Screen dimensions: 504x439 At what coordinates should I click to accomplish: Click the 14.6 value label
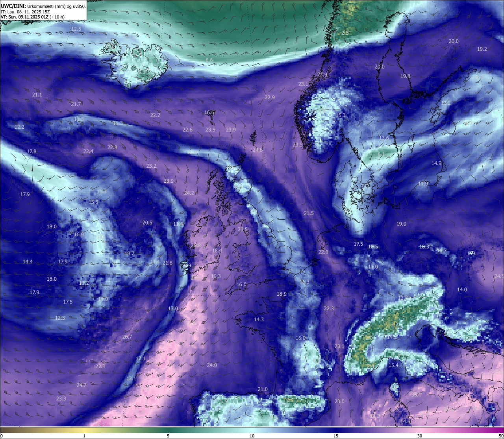tap(405, 421)
